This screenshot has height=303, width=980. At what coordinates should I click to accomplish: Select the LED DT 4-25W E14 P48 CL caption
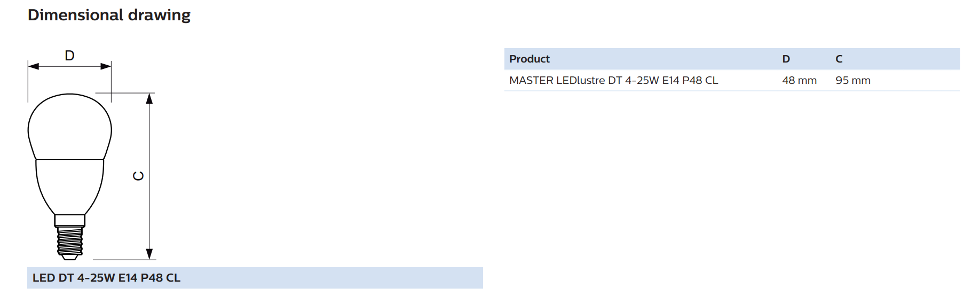[x=106, y=278]
